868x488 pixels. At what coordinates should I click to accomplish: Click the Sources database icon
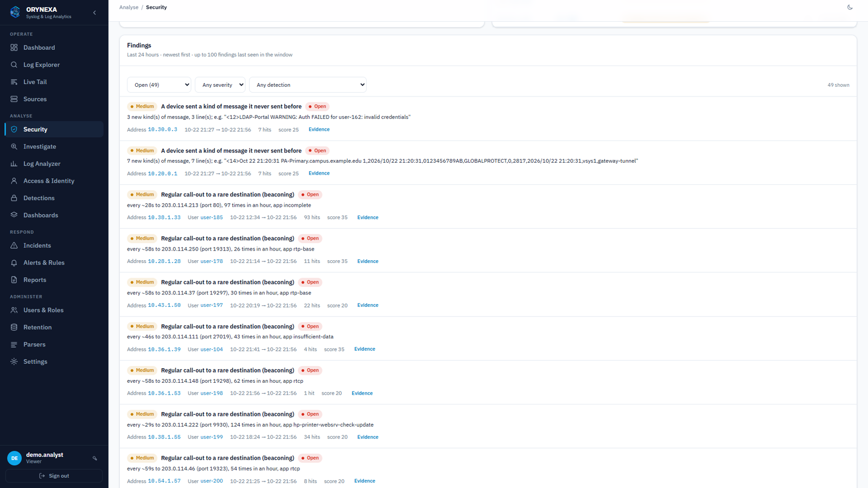pos(14,99)
